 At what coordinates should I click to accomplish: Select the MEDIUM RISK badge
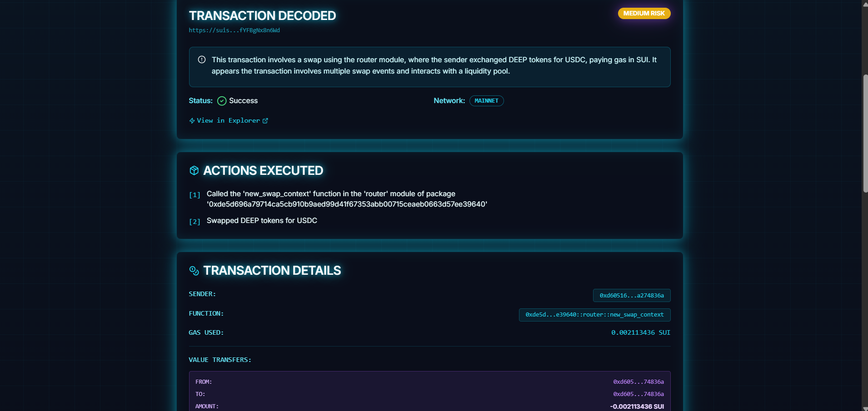tap(644, 13)
